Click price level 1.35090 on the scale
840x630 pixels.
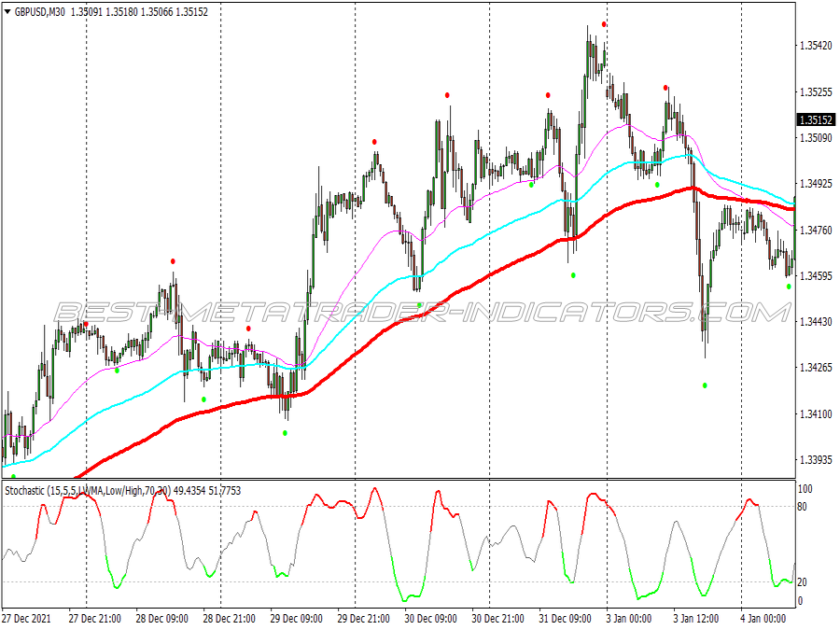pyautogui.click(x=816, y=138)
